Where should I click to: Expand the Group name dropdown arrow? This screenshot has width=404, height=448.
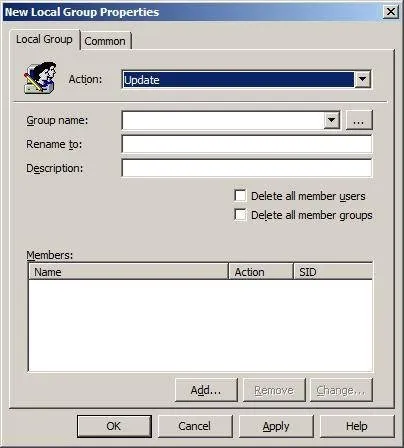(332, 120)
